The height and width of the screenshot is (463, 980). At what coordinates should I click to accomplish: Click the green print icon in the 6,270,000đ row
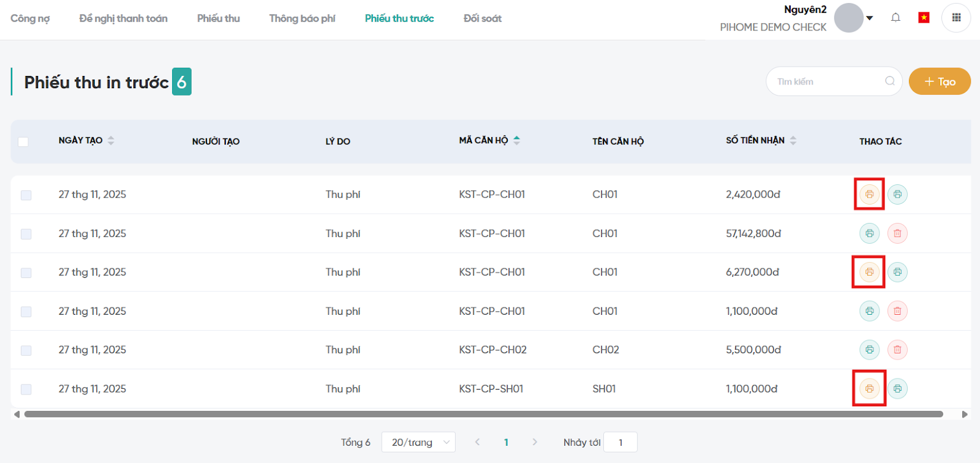point(897,272)
